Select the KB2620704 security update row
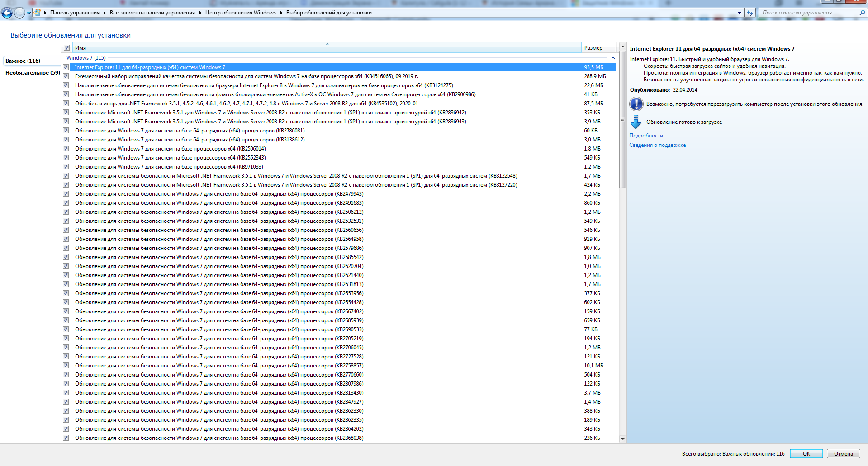The height and width of the screenshot is (466, 868). 339,266
